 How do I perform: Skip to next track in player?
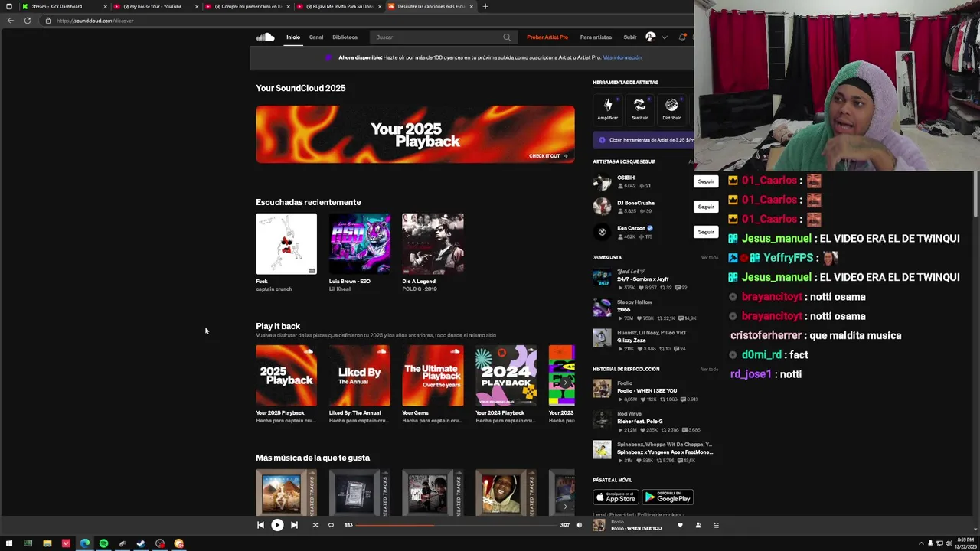click(x=294, y=525)
